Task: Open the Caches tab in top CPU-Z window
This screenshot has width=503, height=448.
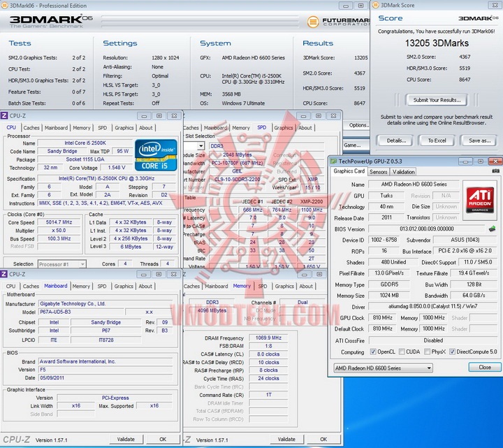Action: (31, 128)
